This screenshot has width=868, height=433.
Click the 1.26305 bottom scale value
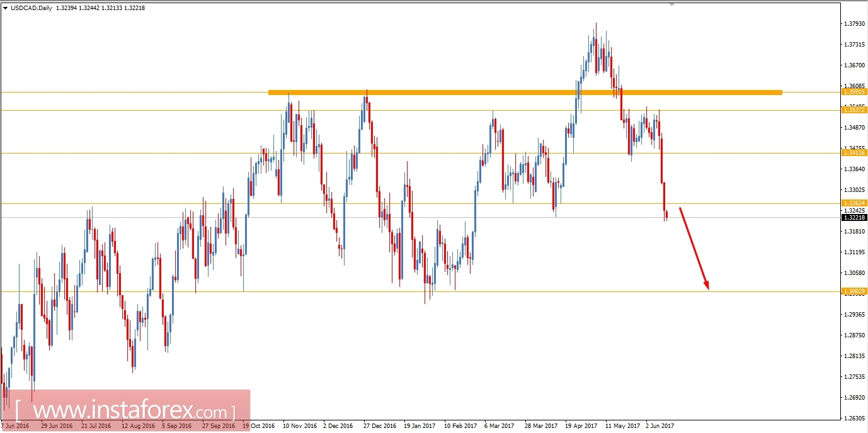856,417
